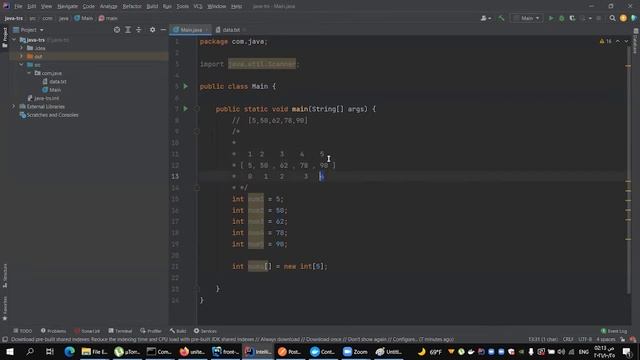Click the main breadcrumb in navigation bar
640x360 pixels.
[x=108, y=18]
